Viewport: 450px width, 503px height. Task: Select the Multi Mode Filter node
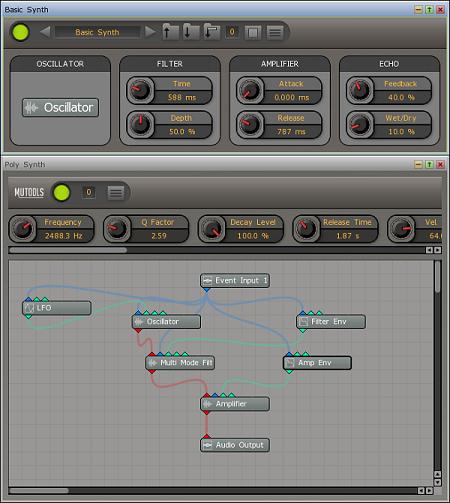tap(180, 363)
